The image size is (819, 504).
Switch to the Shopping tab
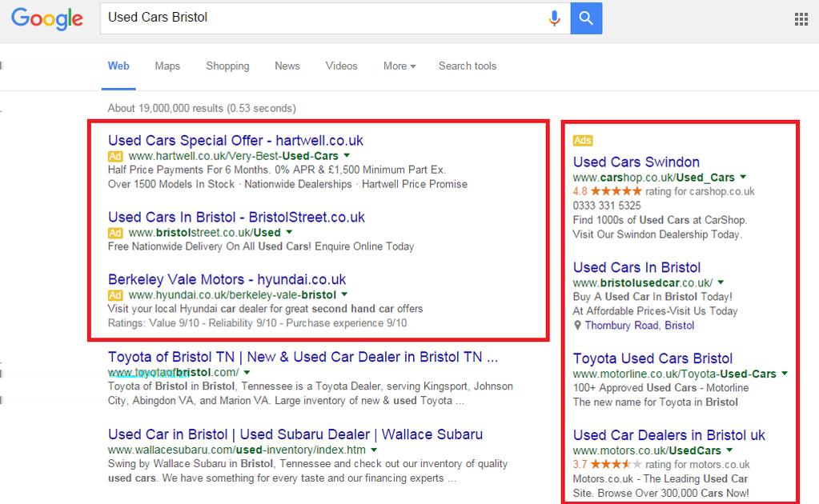point(227,66)
